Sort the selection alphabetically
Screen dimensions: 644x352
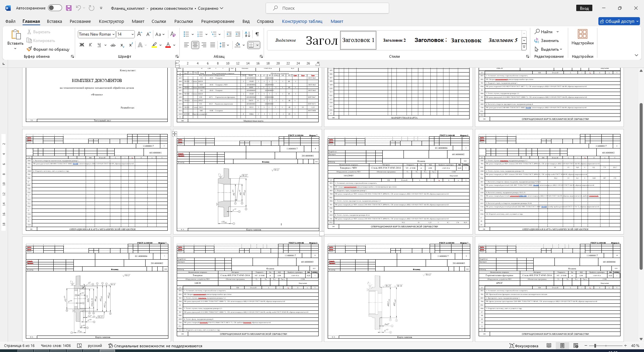click(248, 34)
